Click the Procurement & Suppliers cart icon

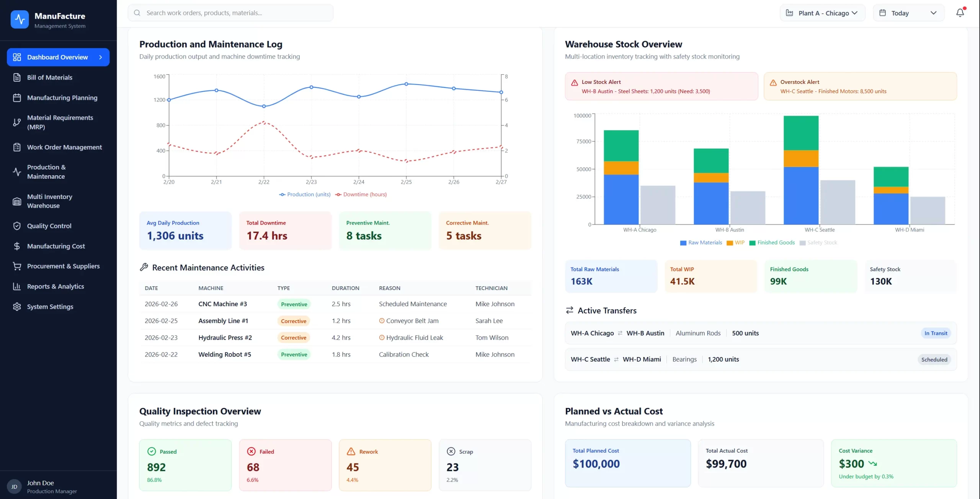coord(17,266)
